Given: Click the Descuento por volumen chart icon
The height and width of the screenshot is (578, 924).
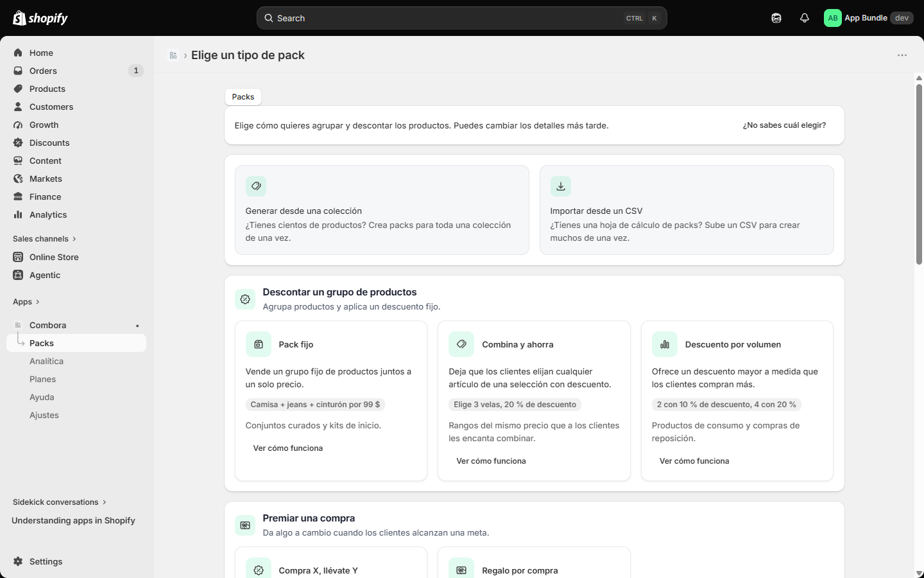Looking at the screenshot, I should [665, 344].
